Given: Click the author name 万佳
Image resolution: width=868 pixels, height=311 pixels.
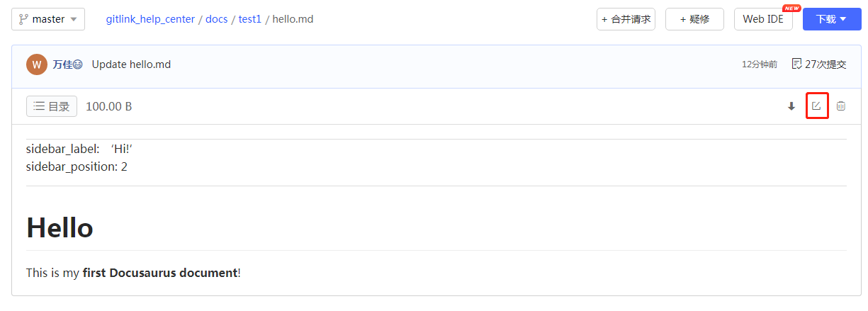Looking at the screenshot, I should coord(62,64).
